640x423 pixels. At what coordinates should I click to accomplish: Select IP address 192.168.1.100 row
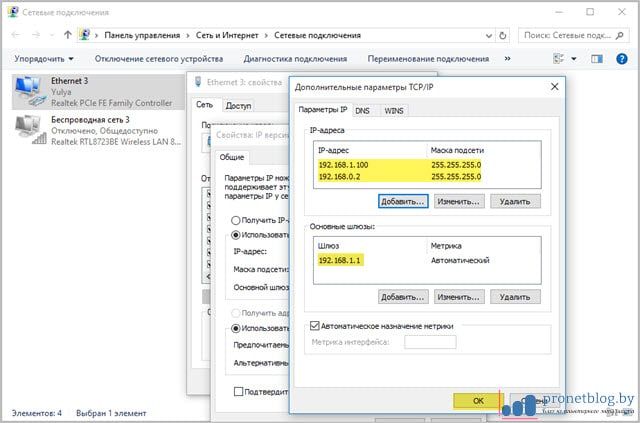[x=400, y=165]
